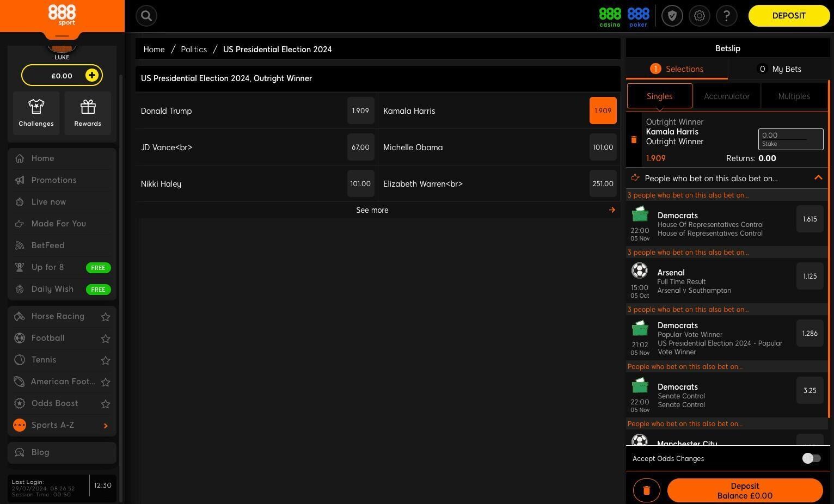Screen dimensions: 834x504
Task: Click the Sports A-Z orange dots icon
Action: 20,425
